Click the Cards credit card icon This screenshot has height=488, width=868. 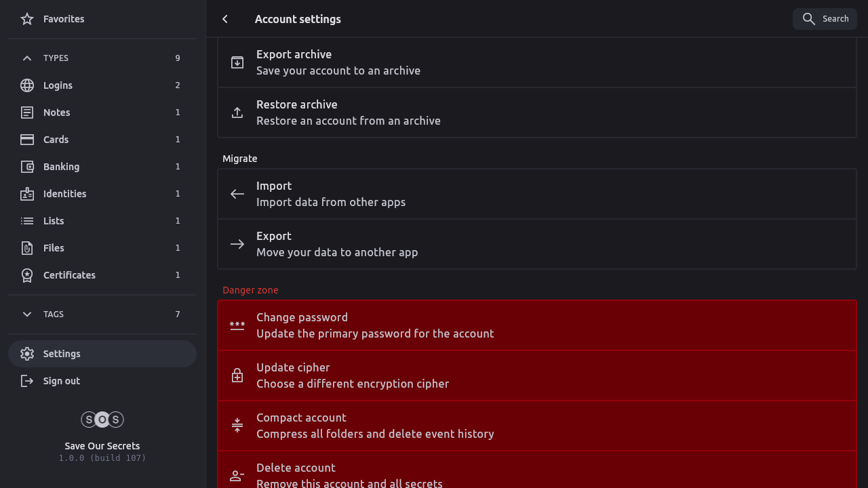click(27, 140)
